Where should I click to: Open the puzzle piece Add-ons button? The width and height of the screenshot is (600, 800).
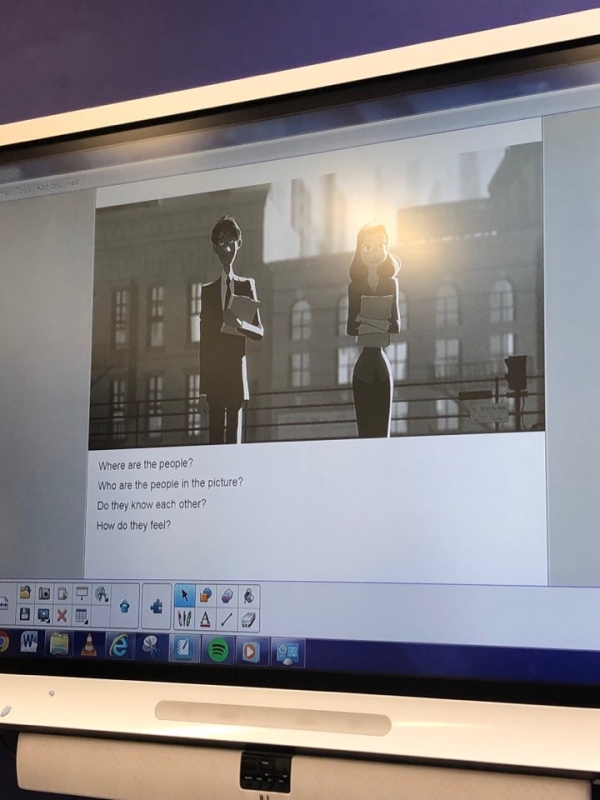point(156,605)
